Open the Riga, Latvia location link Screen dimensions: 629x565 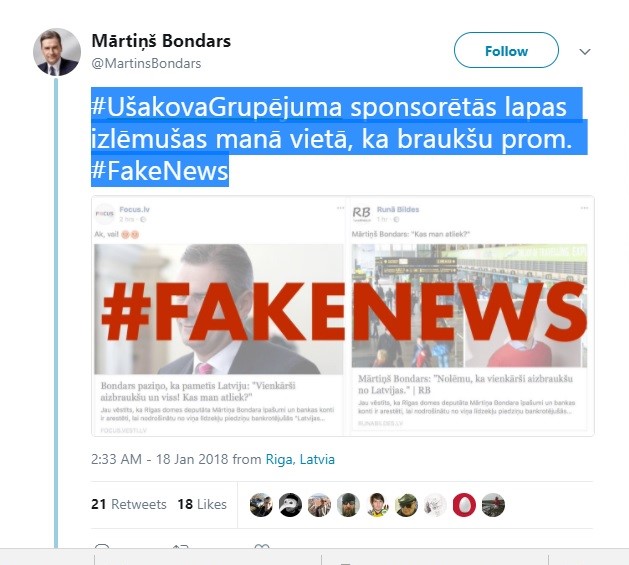point(300,459)
